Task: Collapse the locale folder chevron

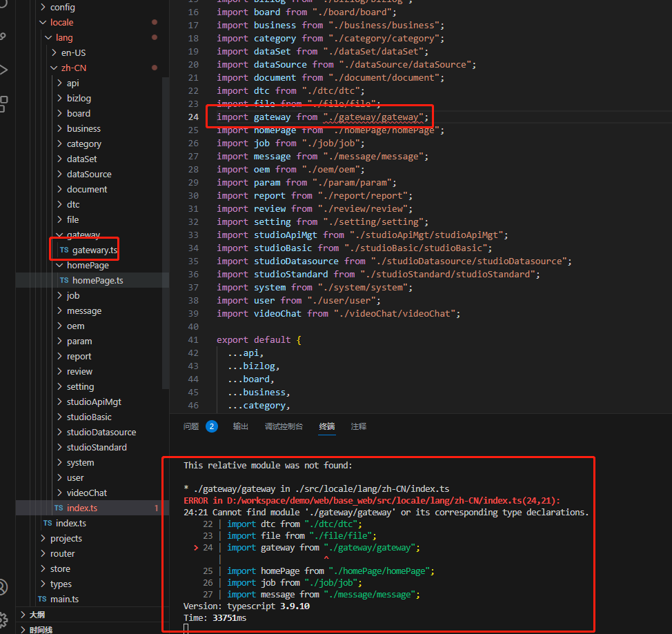Action: [43, 22]
